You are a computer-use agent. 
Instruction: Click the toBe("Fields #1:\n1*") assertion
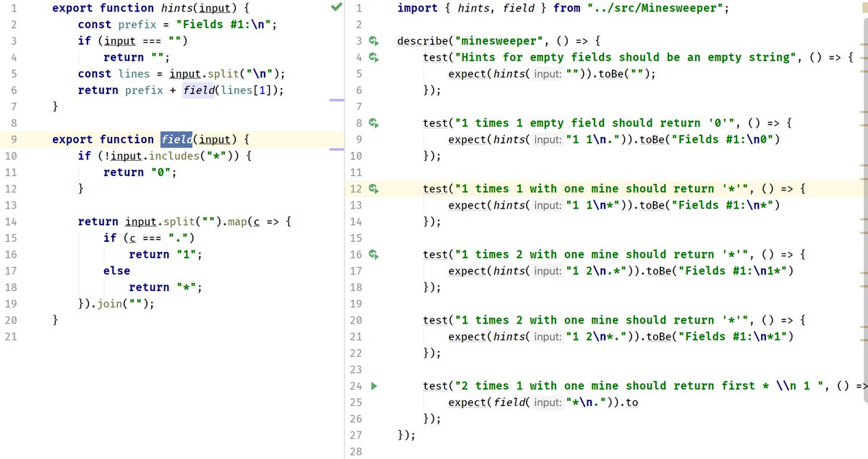point(721,271)
